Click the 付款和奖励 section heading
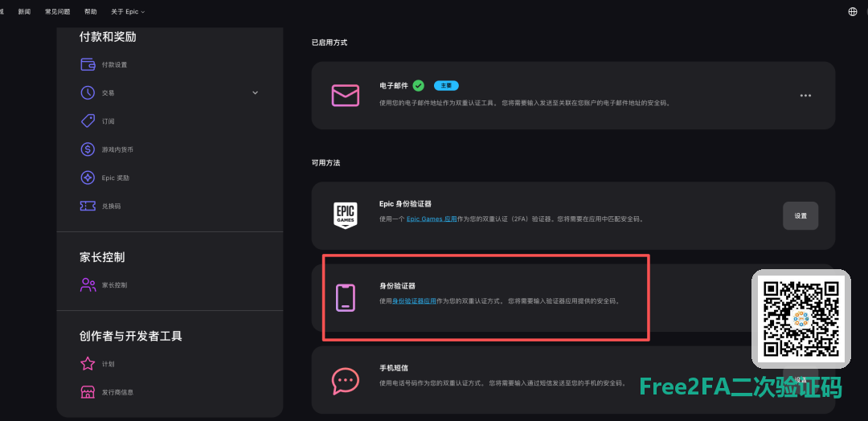 click(x=108, y=37)
